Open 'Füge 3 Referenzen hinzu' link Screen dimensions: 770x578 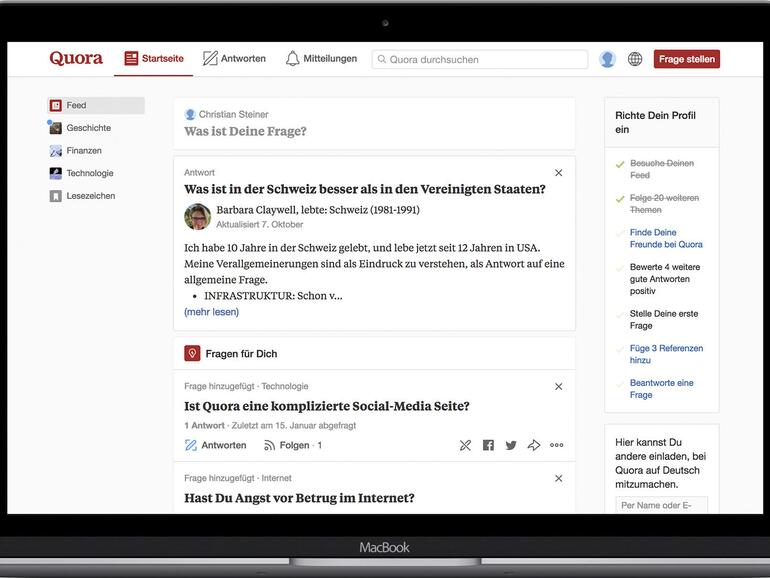pos(666,354)
